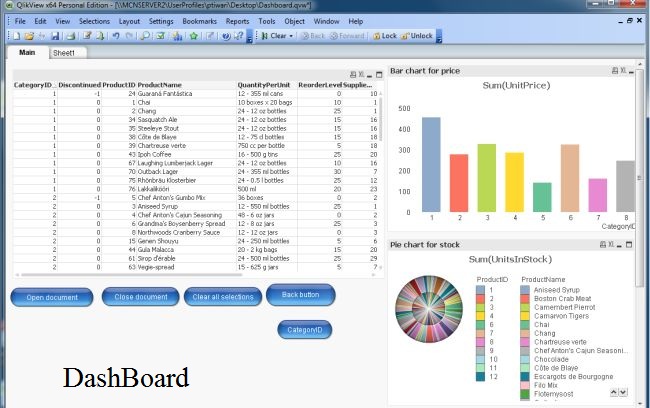Click the Add Bookmark star icon

(x=194, y=36)
